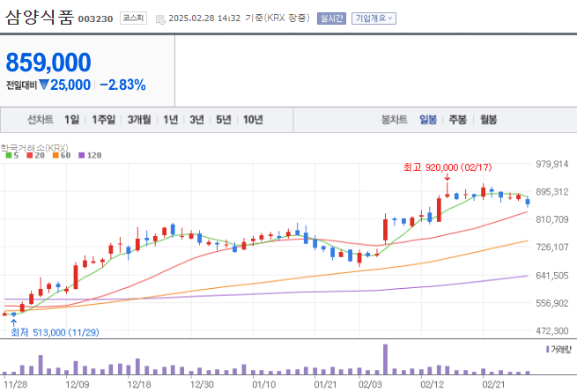Click the 726,107 price axis label
This screenshot has width=577, height=392.
pyautogui.click(x=552, y=247)
